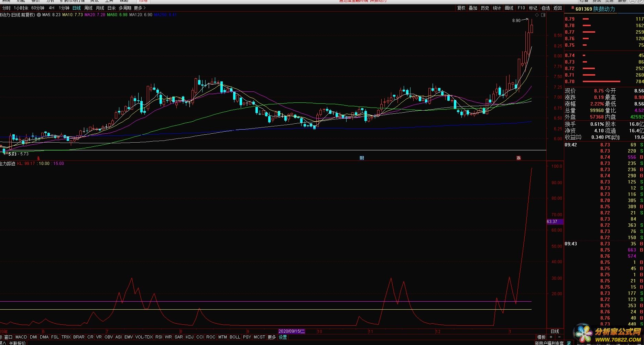644x345 pixels.
Task: Open F10 company info
Action: [521, 8]
